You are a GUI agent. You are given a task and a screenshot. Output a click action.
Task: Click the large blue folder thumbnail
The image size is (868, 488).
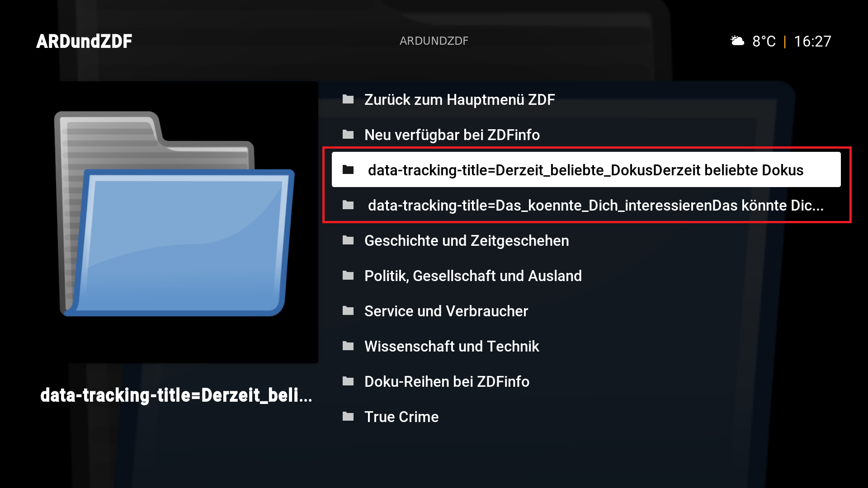[175, 214]
